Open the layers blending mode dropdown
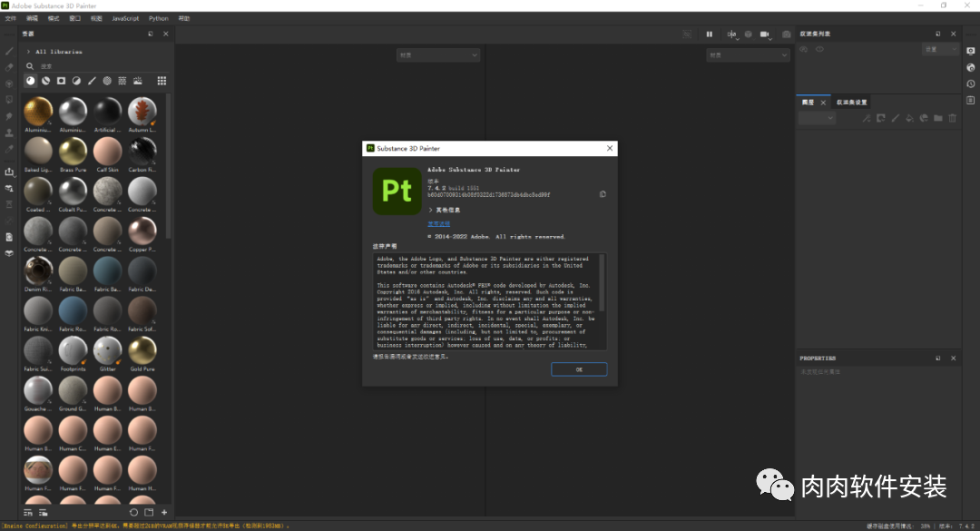 pyautogui.click(x=817, y=118)
